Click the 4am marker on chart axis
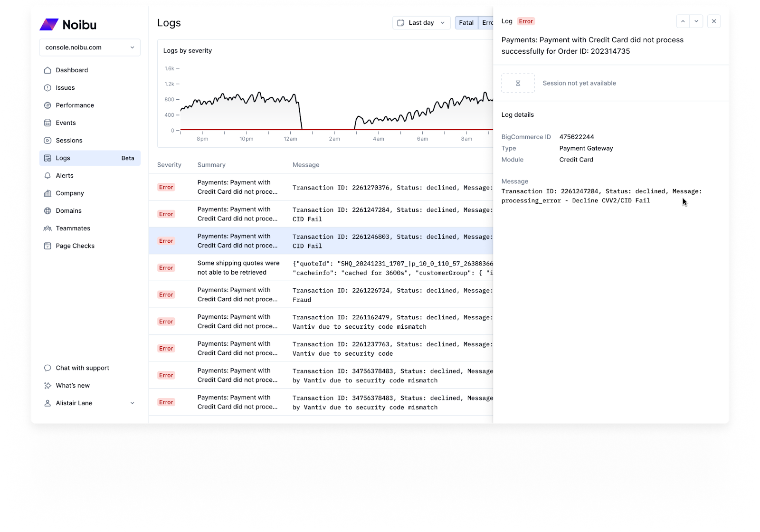The height and width of the screenshot is (532, 760). click(379, 139)
